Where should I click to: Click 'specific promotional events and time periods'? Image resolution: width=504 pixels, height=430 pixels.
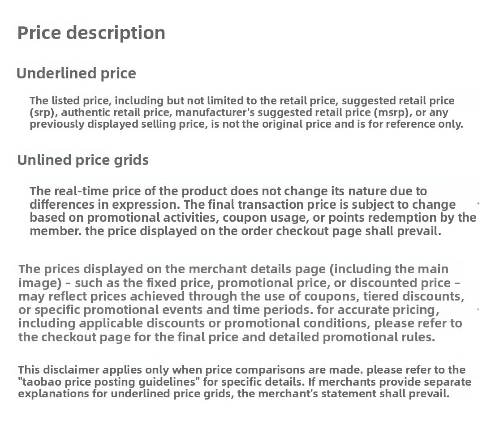click(x=174, y=310)
